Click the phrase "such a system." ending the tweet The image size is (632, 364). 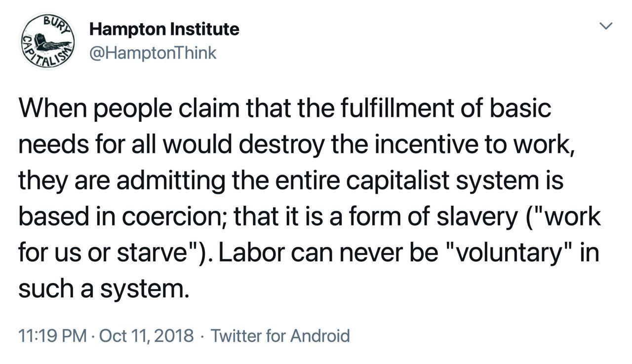pyautogui.click(x=104, y=290)
